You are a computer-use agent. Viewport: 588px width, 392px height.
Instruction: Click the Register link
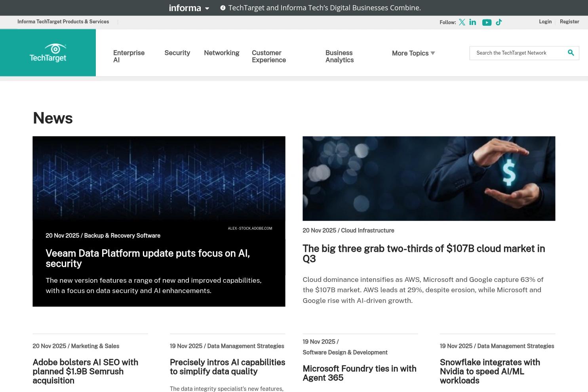coord(569,22)
